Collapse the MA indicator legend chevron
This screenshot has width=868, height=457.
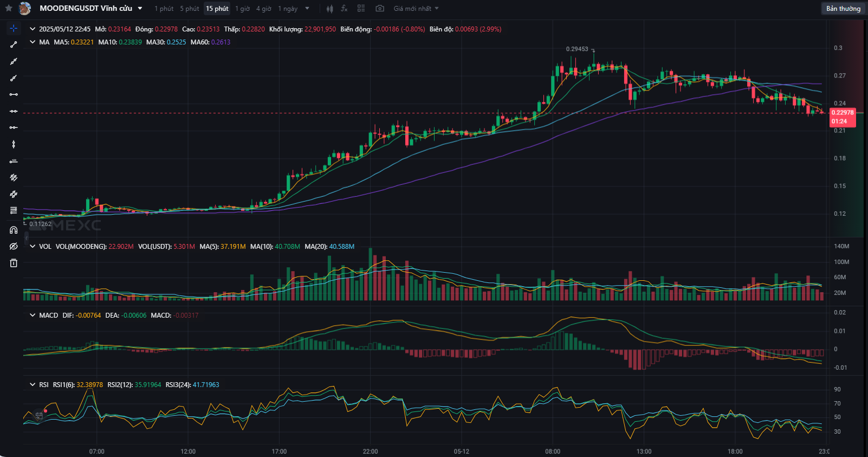33,42
